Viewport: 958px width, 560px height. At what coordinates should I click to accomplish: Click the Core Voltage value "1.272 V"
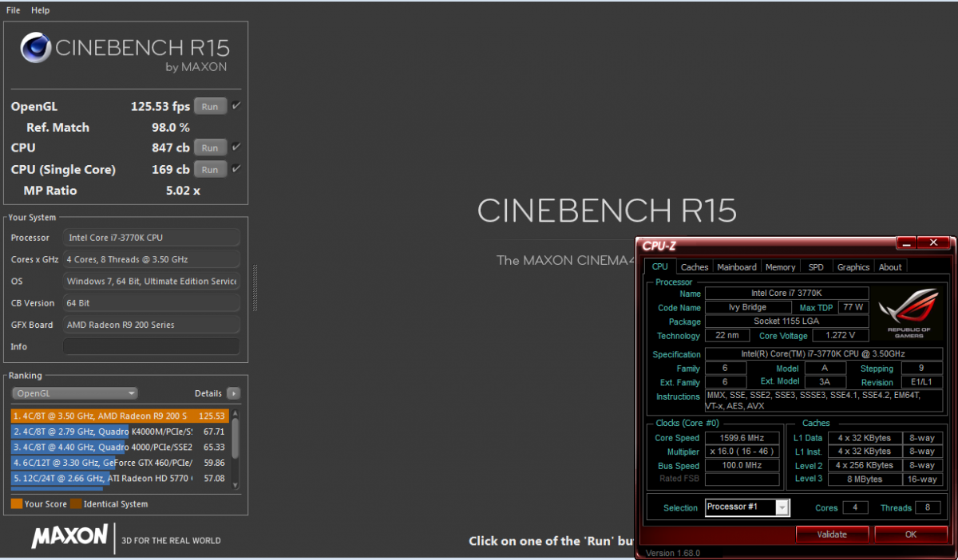(840, 336)
